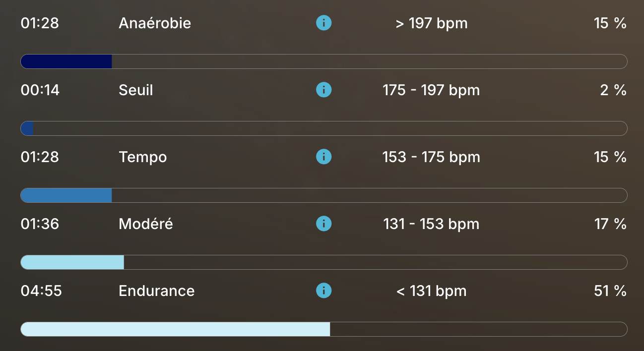
Task: Select the 175 - 197 bpm range
Action: pyautogui.click(x=431, y=90)
